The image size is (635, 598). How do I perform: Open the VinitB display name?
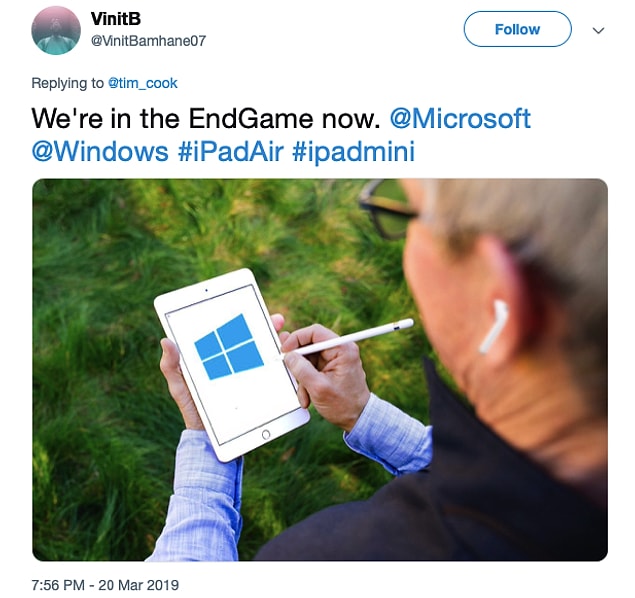pyautogui.click(x=115, y=19)
